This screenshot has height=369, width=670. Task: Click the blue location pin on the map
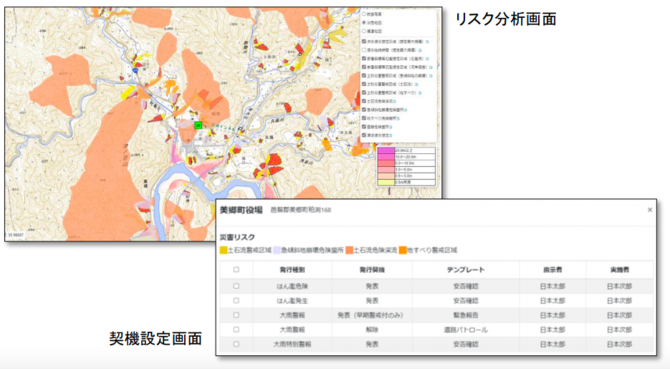point(135,70)
